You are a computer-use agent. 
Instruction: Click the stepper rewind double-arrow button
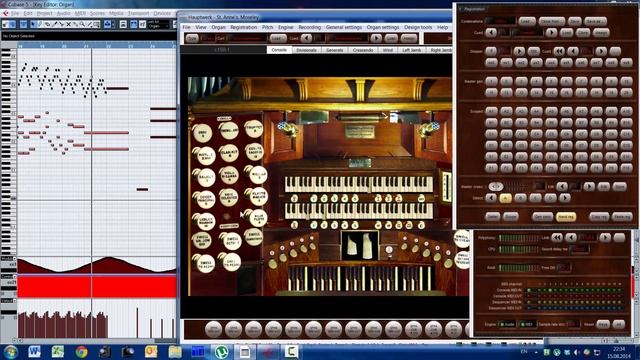pos(559,51)
